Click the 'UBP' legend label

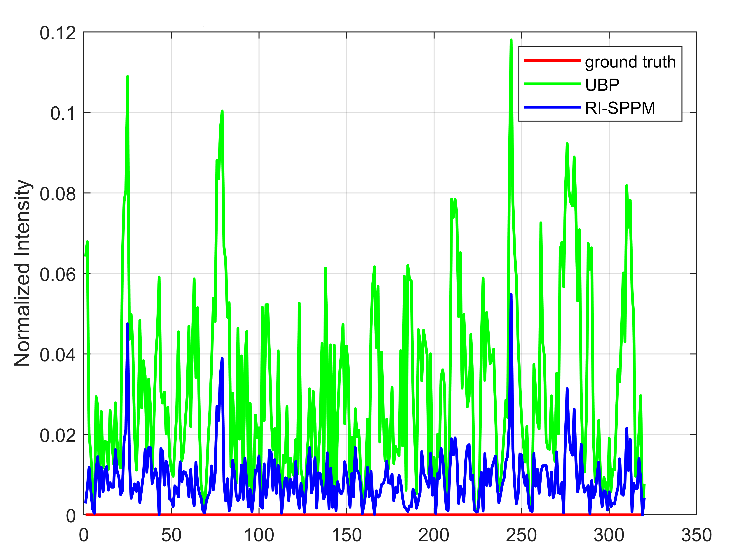[x=602, y=85]
